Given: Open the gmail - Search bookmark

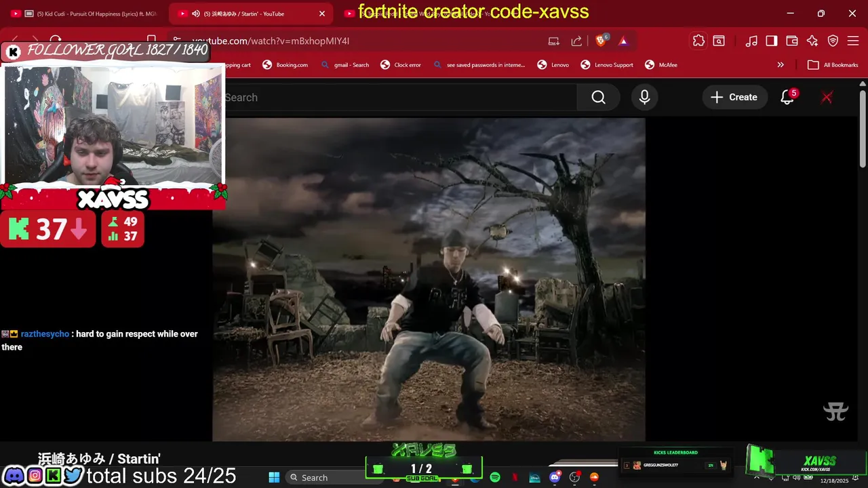Looking at the screenshot, I should [344, 65].
